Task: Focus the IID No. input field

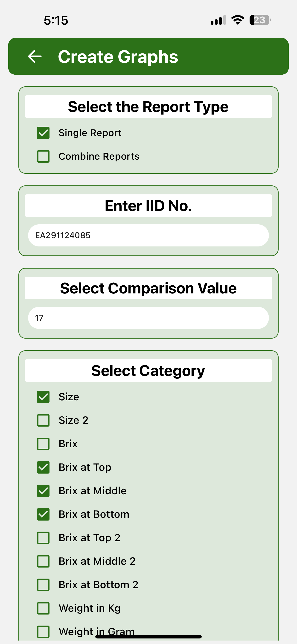Action: (148, 235)
